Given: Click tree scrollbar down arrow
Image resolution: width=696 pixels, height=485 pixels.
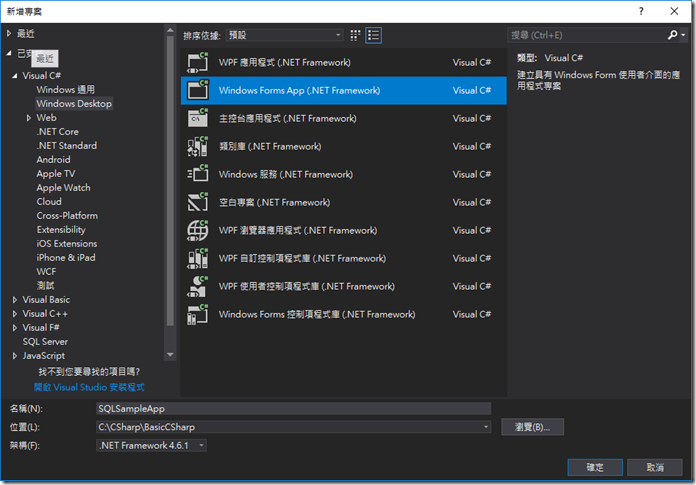Looking at the screenshot, I should 170,355.
